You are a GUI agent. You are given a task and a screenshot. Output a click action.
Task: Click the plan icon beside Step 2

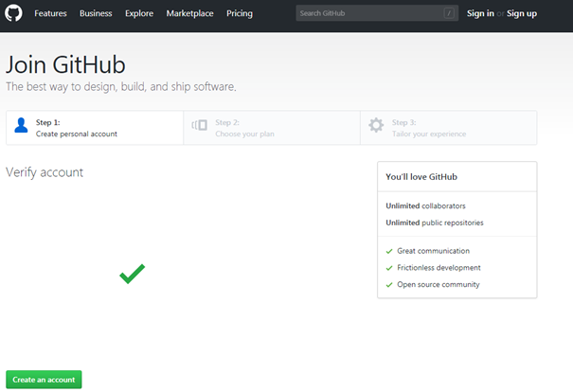[x=200, y=125]
